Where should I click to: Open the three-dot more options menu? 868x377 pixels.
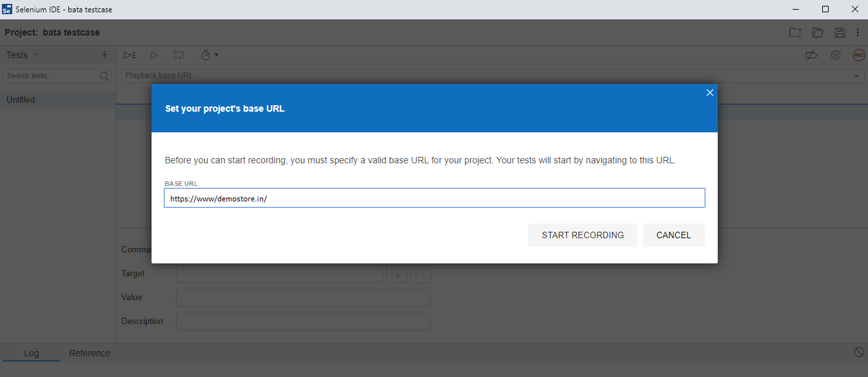pyautogui.click(x=858, y=32)
